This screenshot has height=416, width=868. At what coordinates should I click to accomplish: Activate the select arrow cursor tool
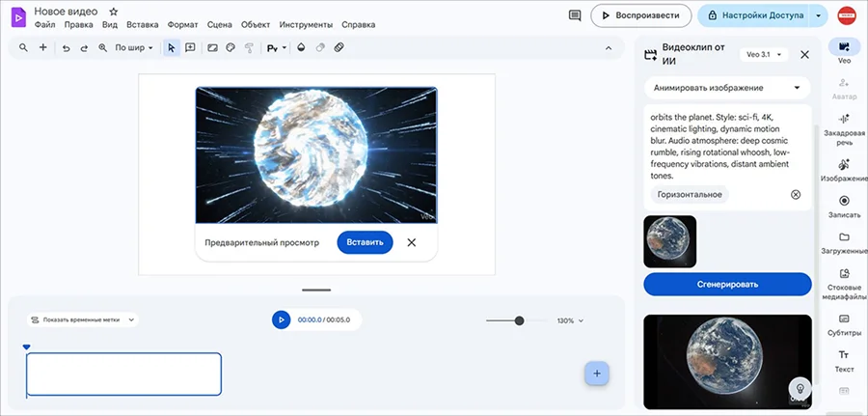(x=172, y=47)
